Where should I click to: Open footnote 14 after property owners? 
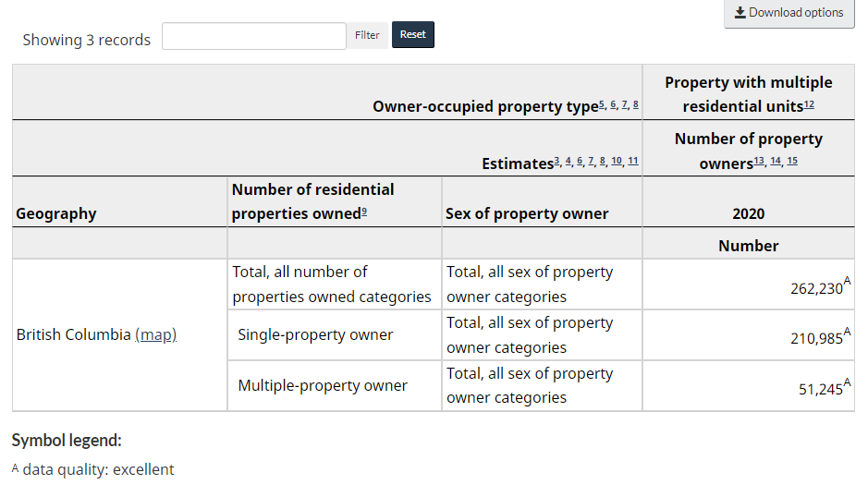[776, 161]
